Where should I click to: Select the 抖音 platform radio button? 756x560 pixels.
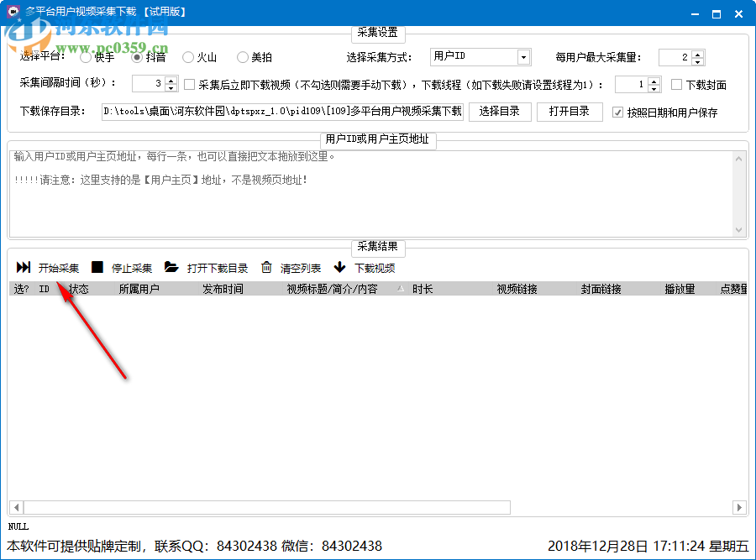click(x=135, y=57)
